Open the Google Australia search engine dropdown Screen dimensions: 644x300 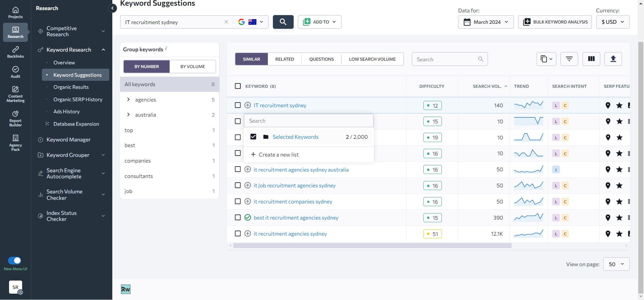pos(251,22)
